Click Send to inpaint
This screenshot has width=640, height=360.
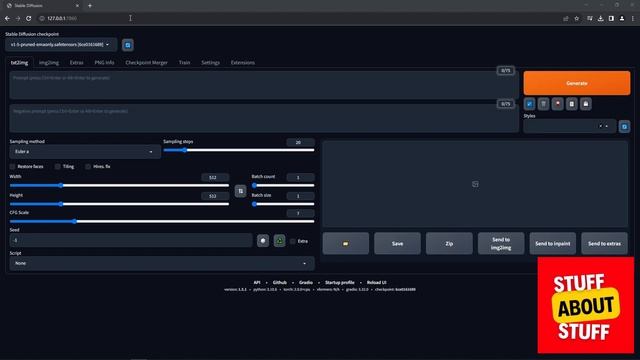(x=553, y=243)
